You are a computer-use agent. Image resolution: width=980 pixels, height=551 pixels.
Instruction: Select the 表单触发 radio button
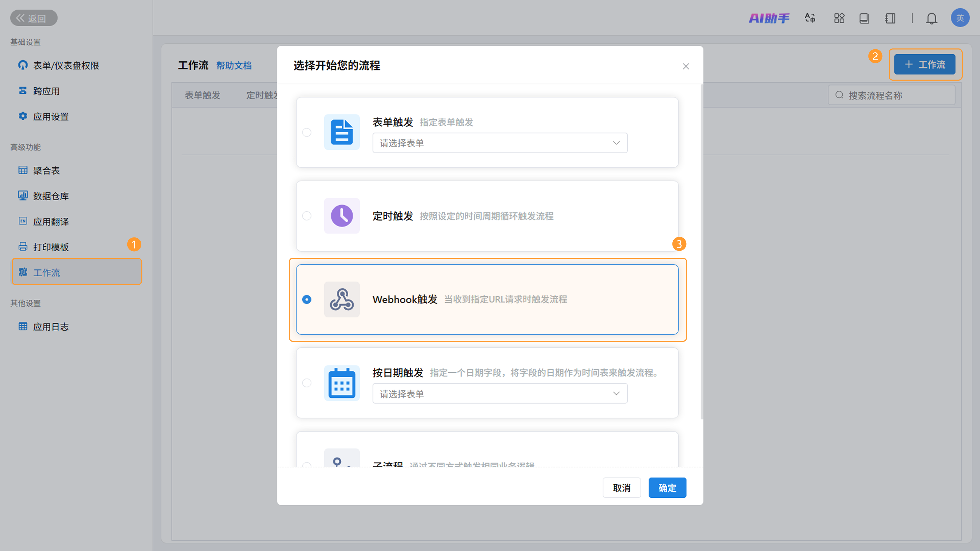pyautogui.click(x=307, y=132)
